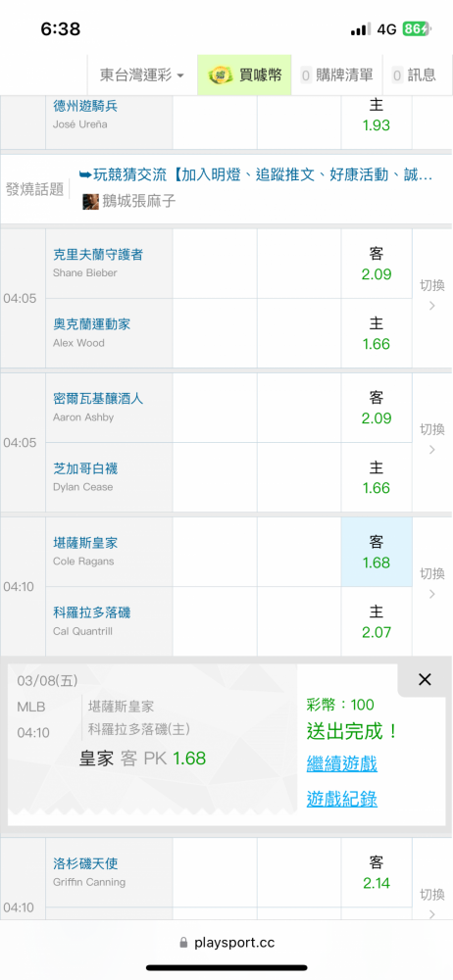Open 密爾瓦基釀酒人 team page

tap(98, 398)
